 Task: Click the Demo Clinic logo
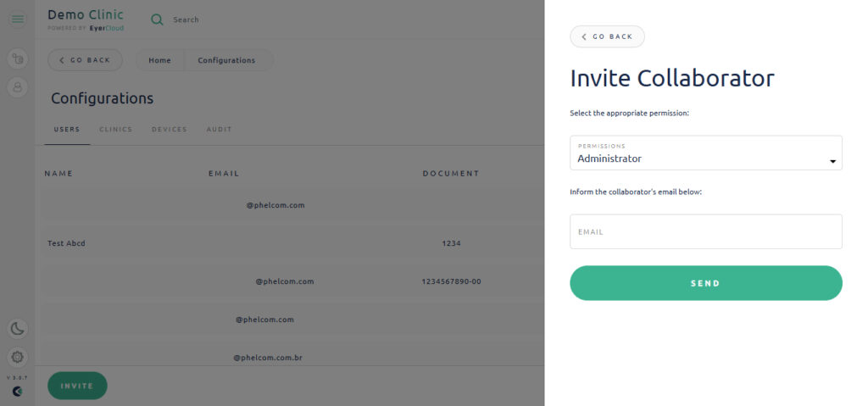tap(86, 19)
